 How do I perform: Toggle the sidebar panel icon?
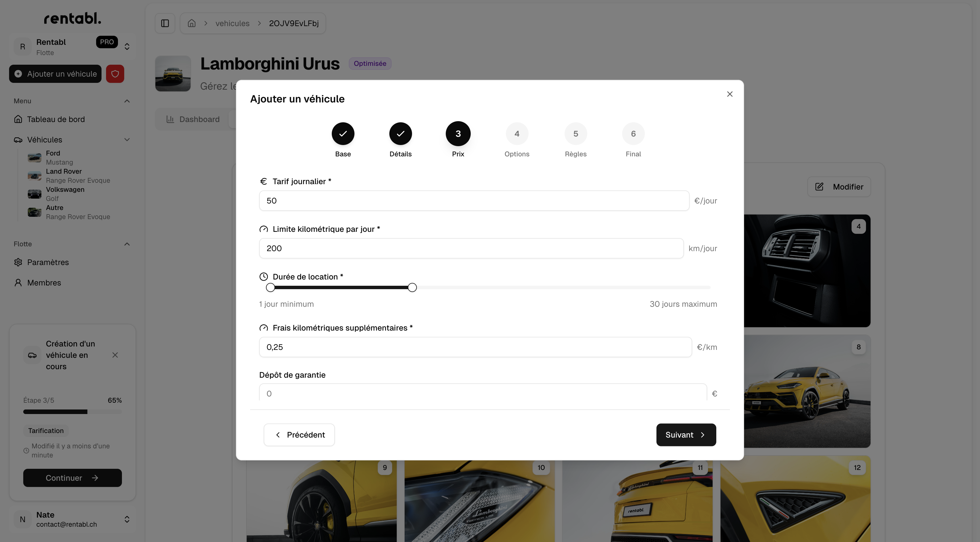tap(165, 23)
